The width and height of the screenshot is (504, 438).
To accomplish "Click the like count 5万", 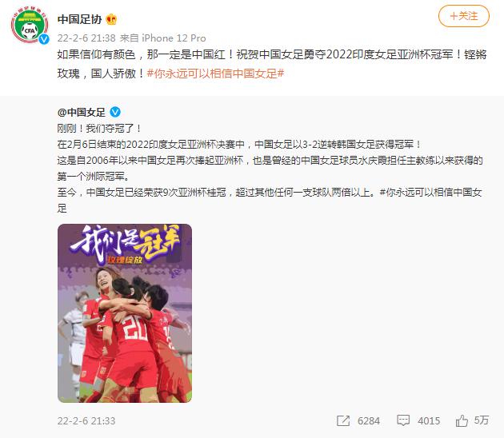I will point(481,420).
